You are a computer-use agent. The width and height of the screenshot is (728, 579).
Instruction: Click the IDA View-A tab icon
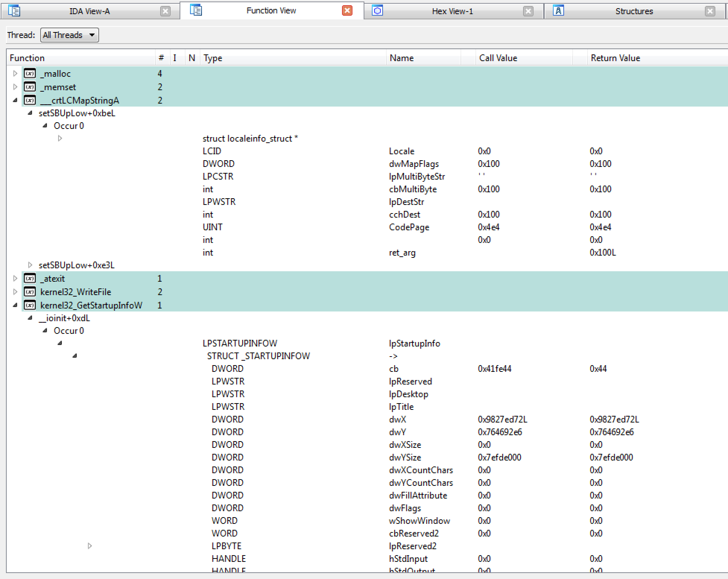[14, 11]
